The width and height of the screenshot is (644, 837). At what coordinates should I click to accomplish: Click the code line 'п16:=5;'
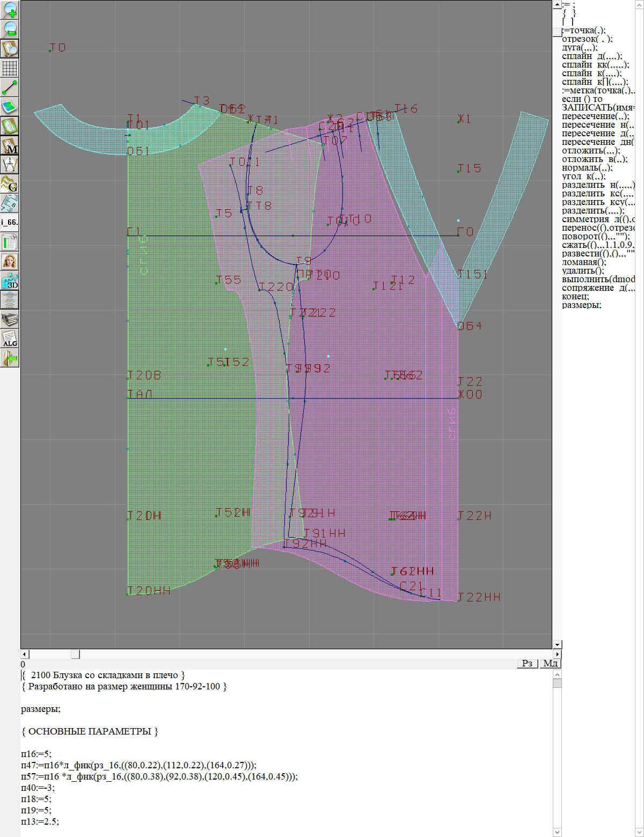click(36, 754)
